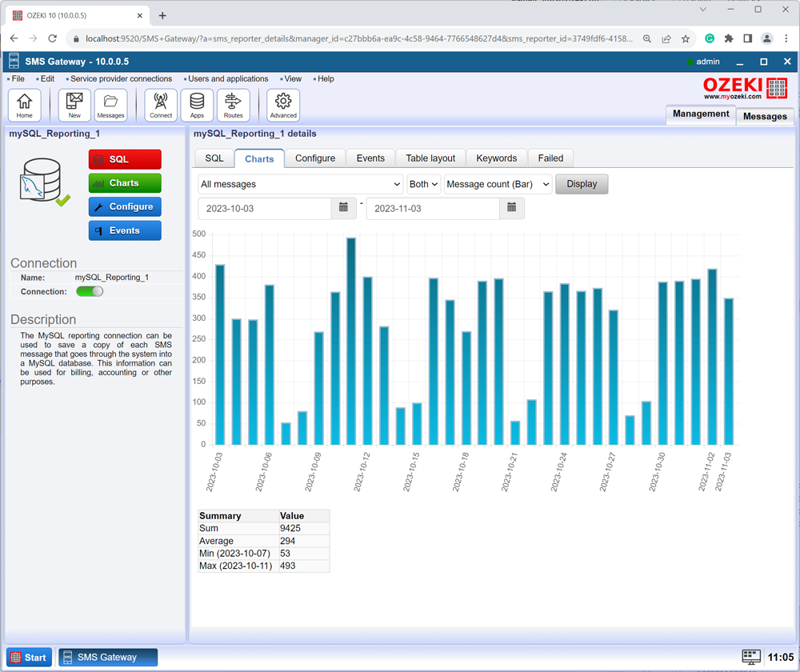Open the Advanced gear icon

tap(283, 105)
